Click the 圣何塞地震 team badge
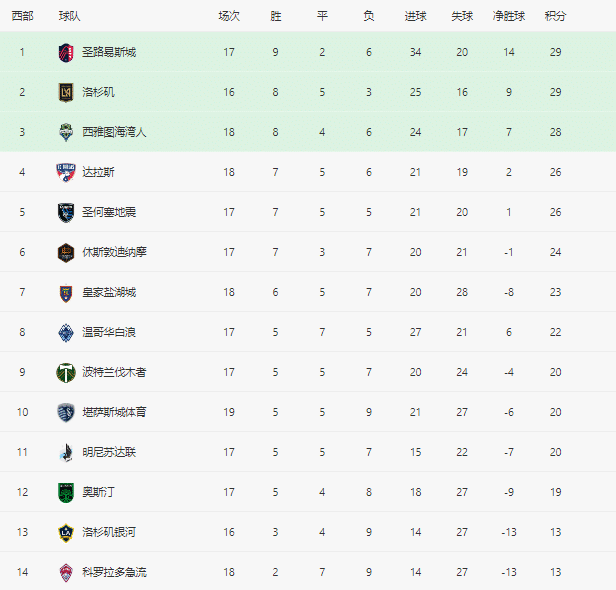Screen dimensions: 616x590 click(66, 212)
